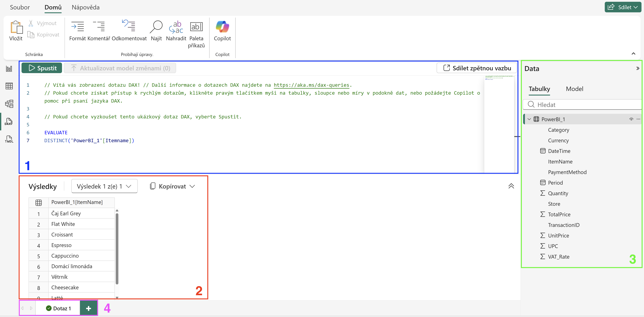Select DAX query view sidebar icon
Screen dimensions: 644x317
[9, 121]
